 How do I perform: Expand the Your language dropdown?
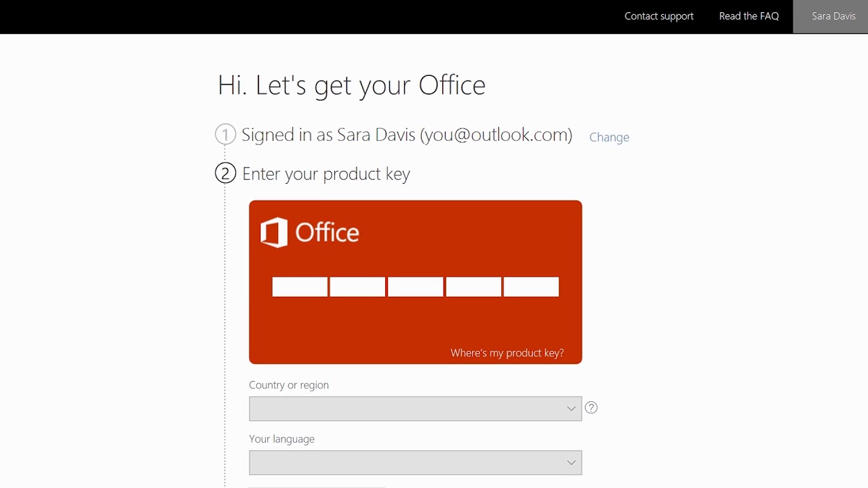pos(415,463)
